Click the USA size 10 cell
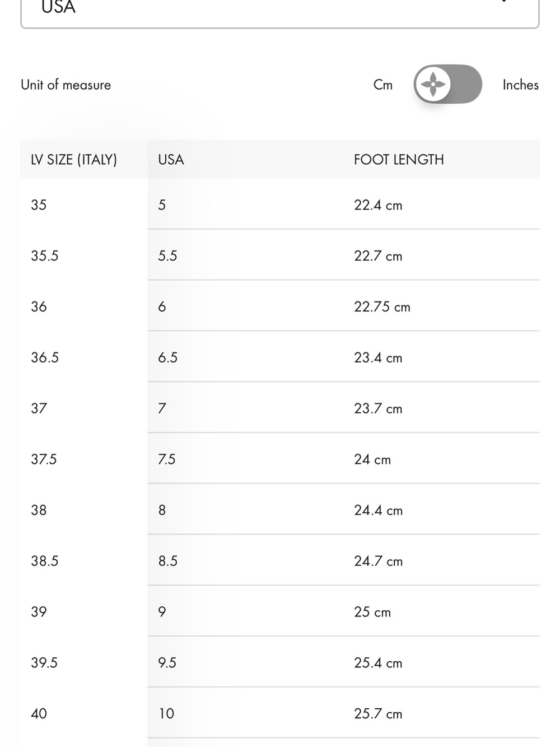Viewport: 560px width, 747px height. (x=166, y=713)
